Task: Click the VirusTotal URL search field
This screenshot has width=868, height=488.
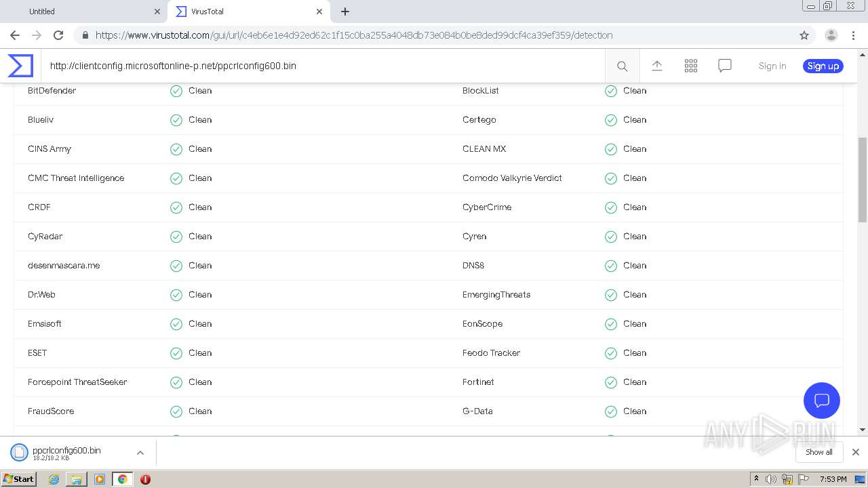Action: coord(323,66)
